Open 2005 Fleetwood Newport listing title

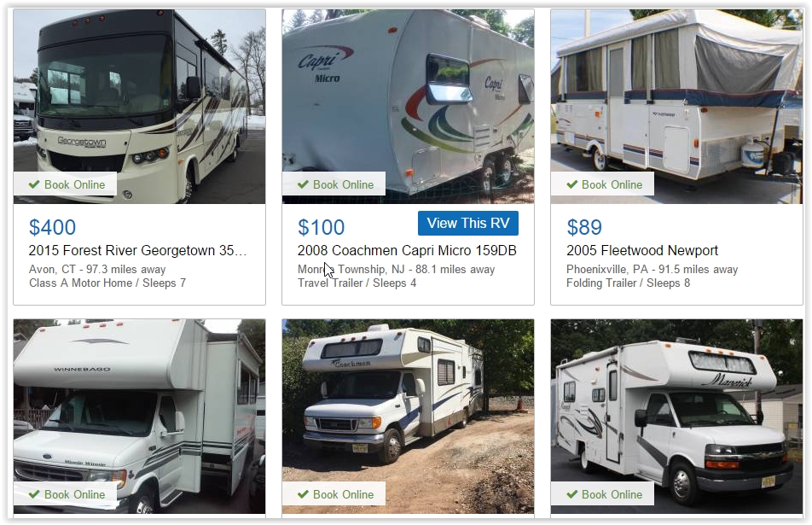(642, 251)
